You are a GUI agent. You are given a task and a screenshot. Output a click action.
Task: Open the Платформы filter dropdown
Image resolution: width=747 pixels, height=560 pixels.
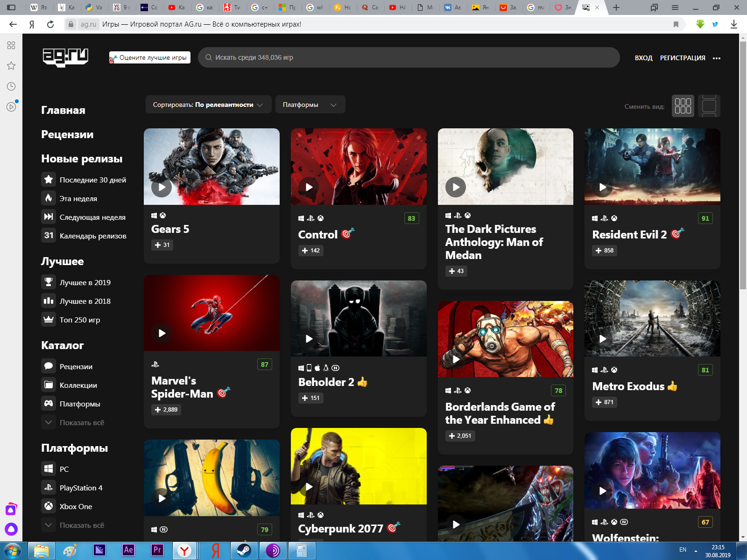(310, 105)
